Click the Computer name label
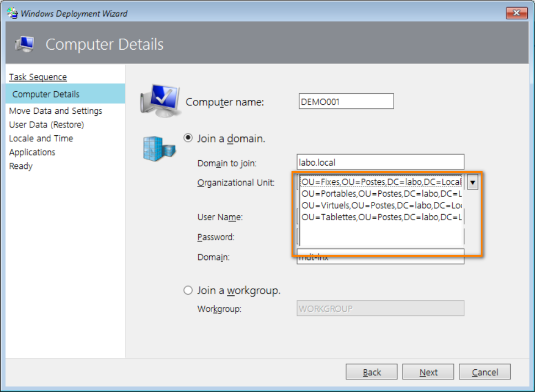 click(225, 102)
